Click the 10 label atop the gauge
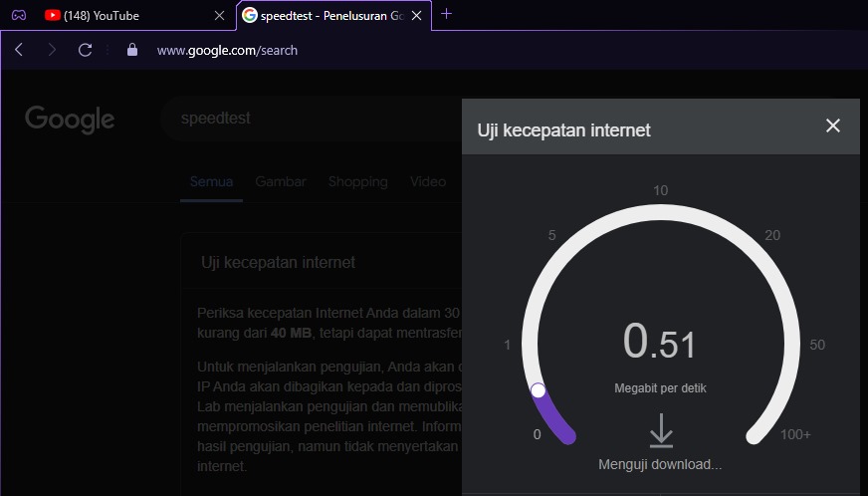Screen dimensions: 868x496 [660, 190]
